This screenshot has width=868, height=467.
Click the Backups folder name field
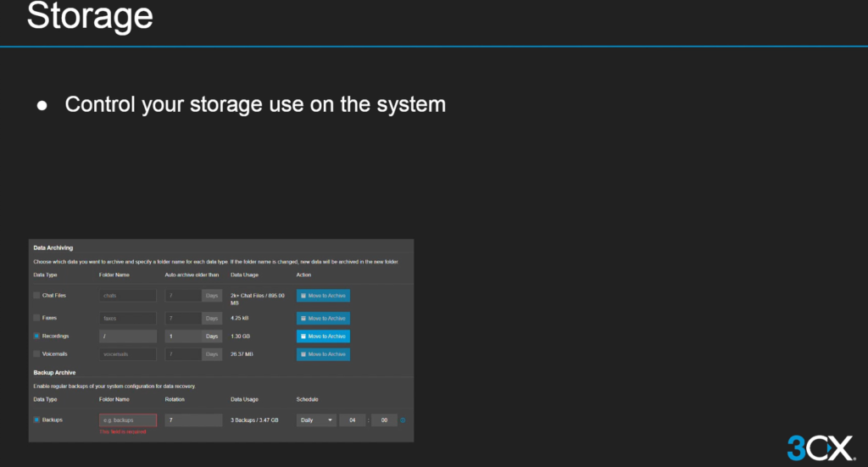(128, 420)
